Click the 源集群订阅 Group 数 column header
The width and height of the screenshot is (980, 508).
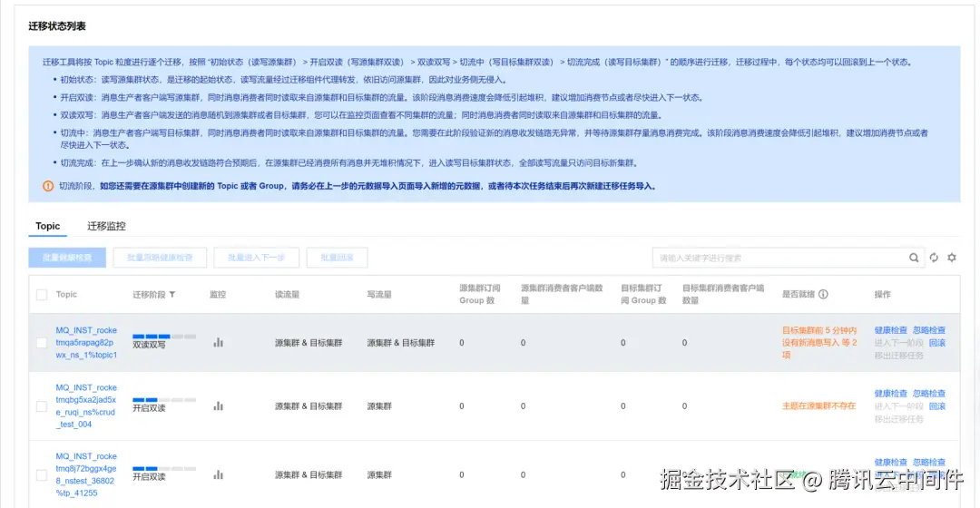coord(480,294)
